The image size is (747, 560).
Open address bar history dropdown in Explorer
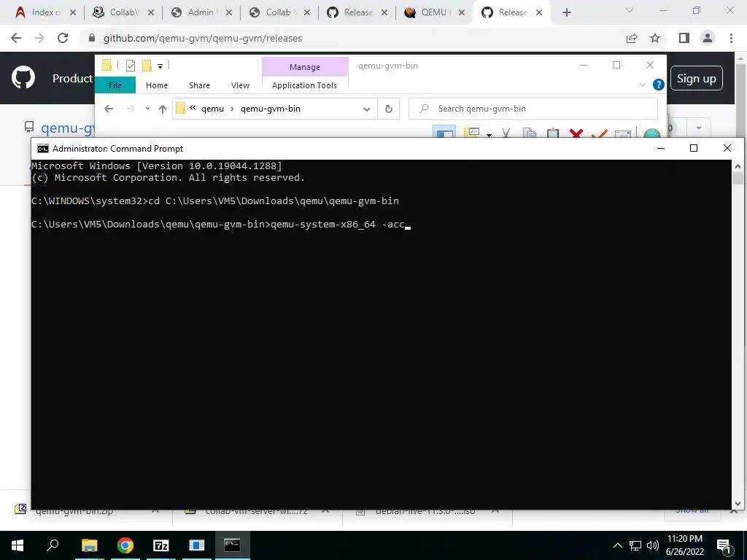(x=367, y=109)
